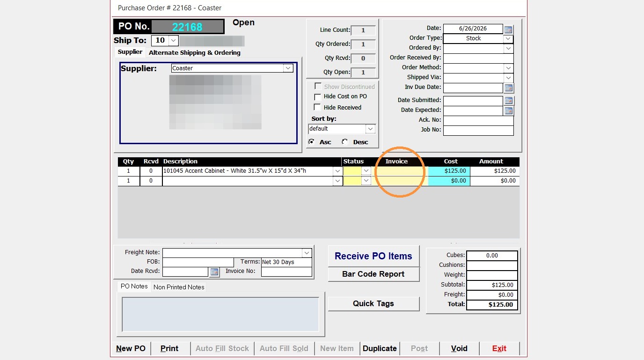Open Alternate Shipping & Ordering tab
The width and height of the screenshot is (644, 360).
click(195, 52)
